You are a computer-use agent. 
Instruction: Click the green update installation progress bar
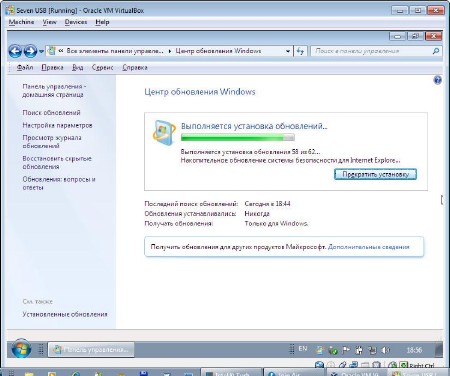point(238,137)
